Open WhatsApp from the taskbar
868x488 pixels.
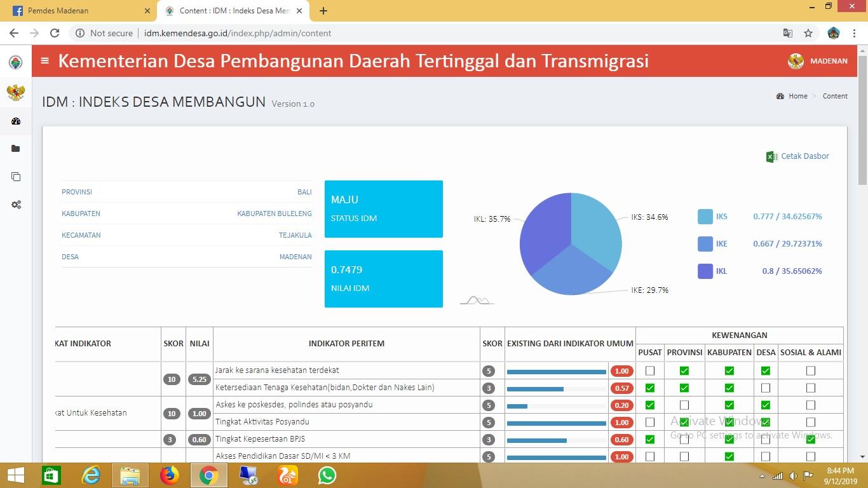tap(327, 475)
